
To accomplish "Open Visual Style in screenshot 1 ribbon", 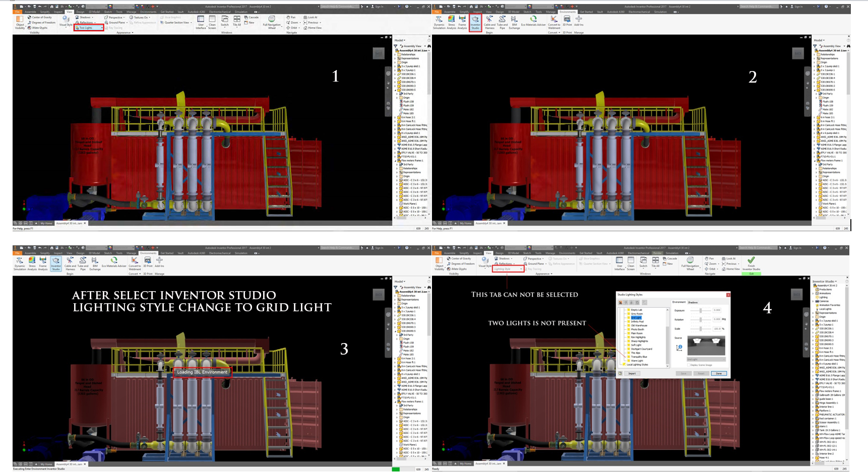I will 66,22.
